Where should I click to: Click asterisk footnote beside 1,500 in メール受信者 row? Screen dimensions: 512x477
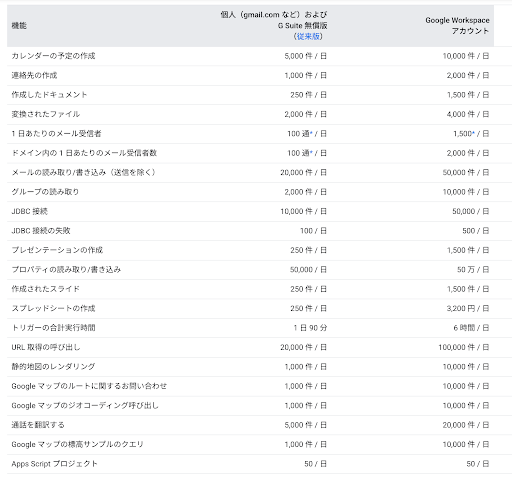click(473, 133)
